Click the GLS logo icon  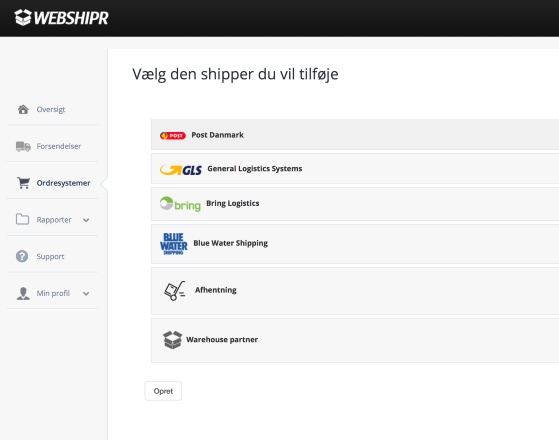pyautogui.click(x=181, y=170)
